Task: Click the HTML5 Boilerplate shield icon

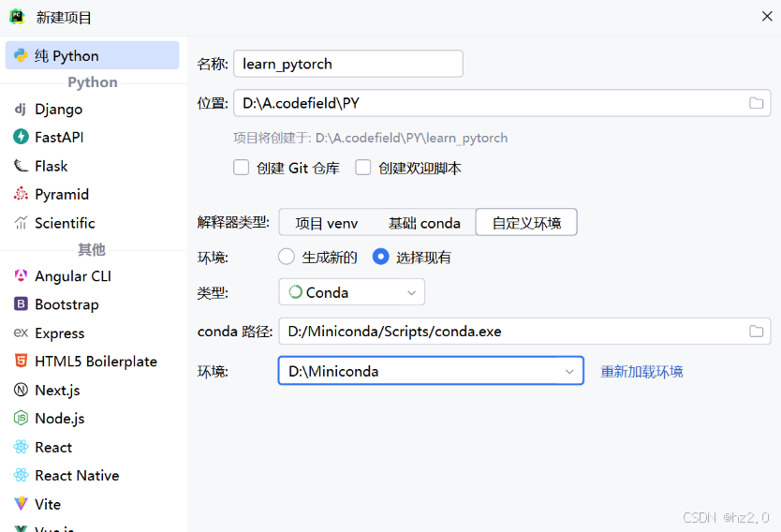Action: pyautogui.click(x=21, y=361)
